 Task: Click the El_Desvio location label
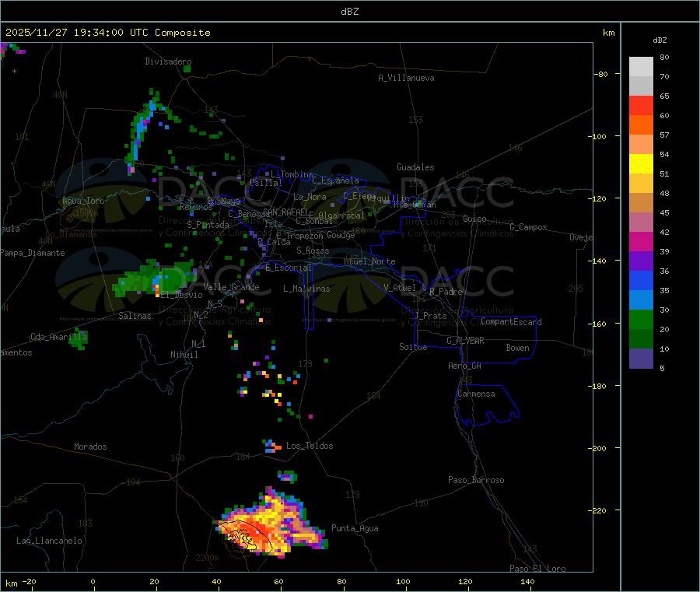tap(182, 295)
